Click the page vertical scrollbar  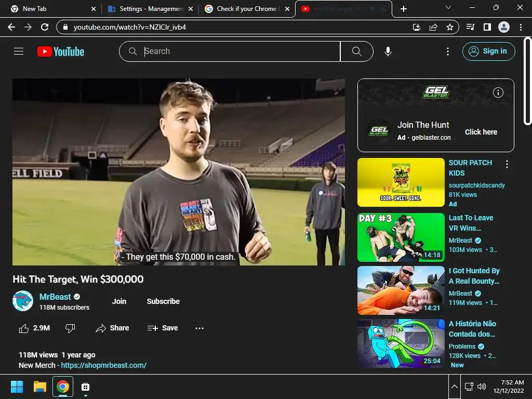[x=528, y=82]
